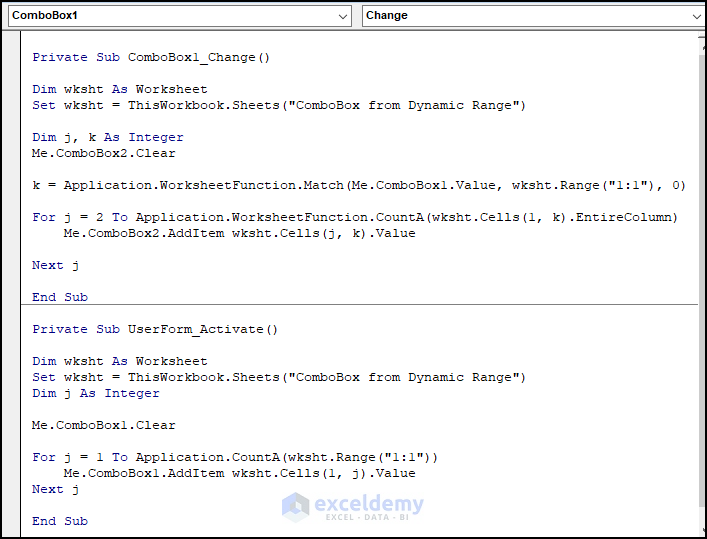
Task: Click the Dim j, k As Integer line
Action: click(108, 137)
